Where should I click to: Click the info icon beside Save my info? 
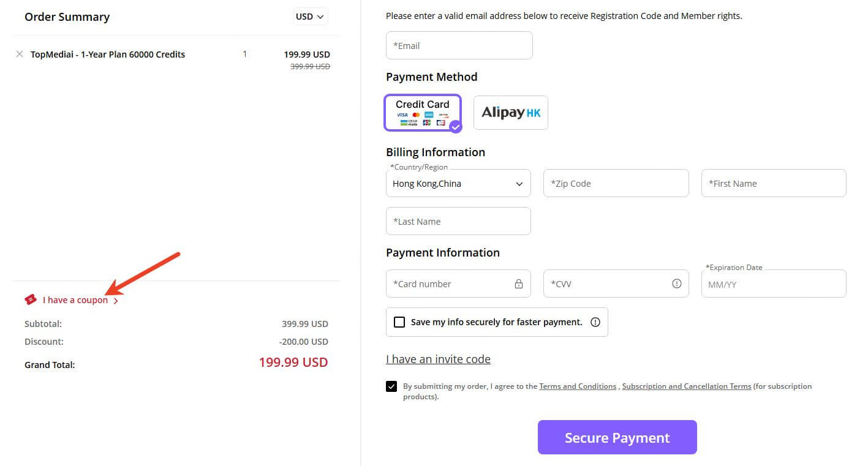point(595,321)
